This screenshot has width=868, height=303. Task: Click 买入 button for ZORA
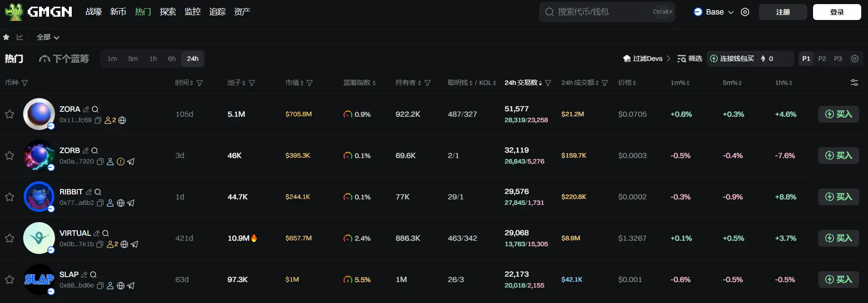click(838, 114)
